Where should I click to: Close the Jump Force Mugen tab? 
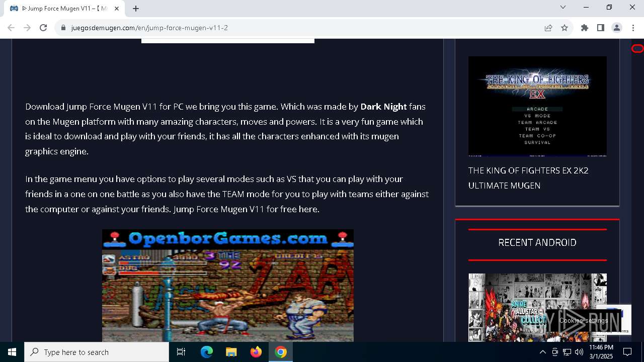(117, 8)
